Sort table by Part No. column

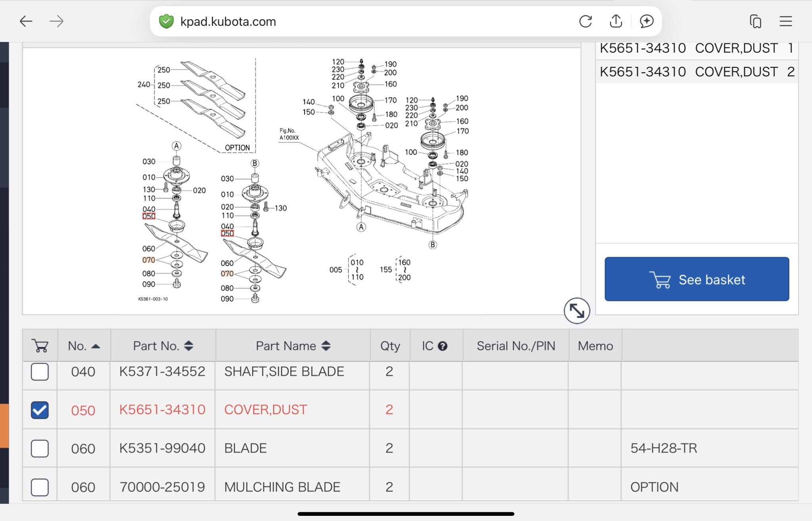click(x=163, y=346)
